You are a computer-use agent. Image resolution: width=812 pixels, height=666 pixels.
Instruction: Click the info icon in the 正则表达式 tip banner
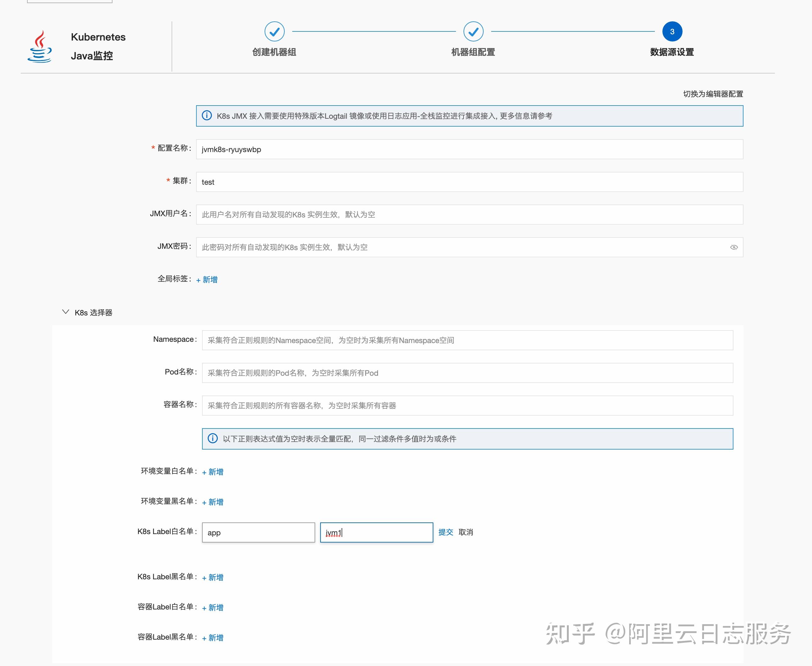213,439
